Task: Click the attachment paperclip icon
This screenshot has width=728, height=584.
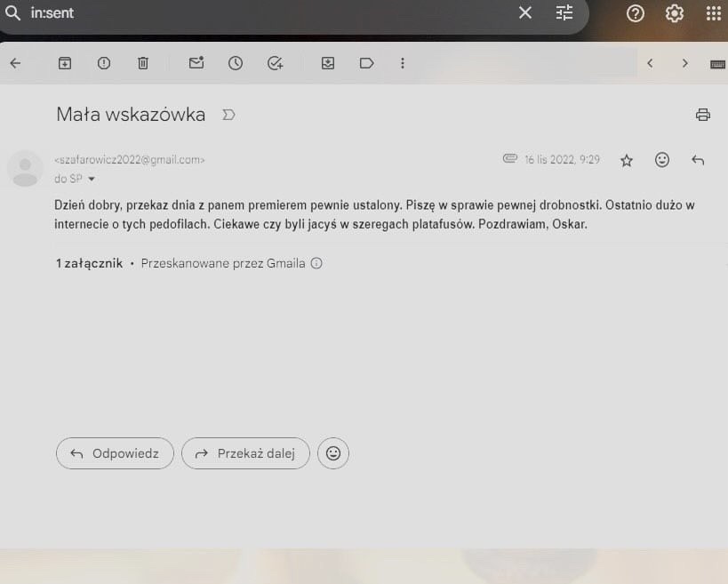Action: coord(510,159)
